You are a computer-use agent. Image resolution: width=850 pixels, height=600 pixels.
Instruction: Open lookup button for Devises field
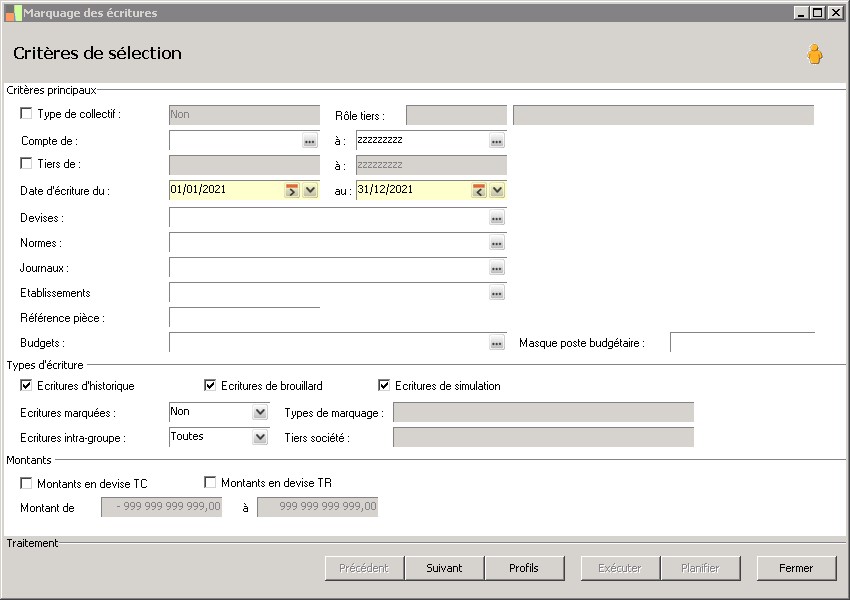497,218
